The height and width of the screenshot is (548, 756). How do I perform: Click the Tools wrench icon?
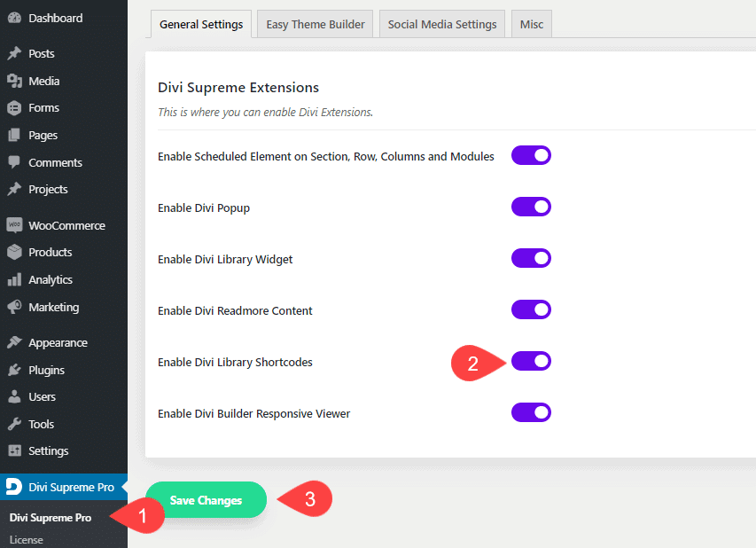(14, 424)
